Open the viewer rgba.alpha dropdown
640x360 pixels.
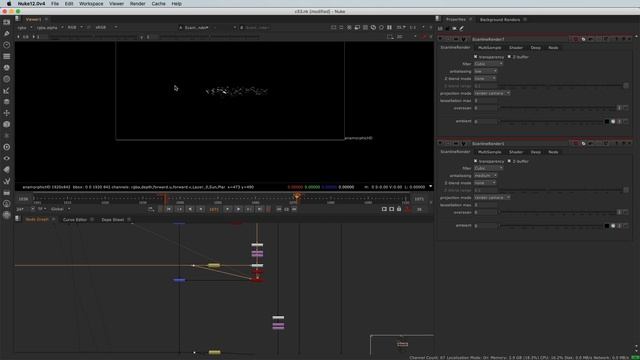[50, 28]
